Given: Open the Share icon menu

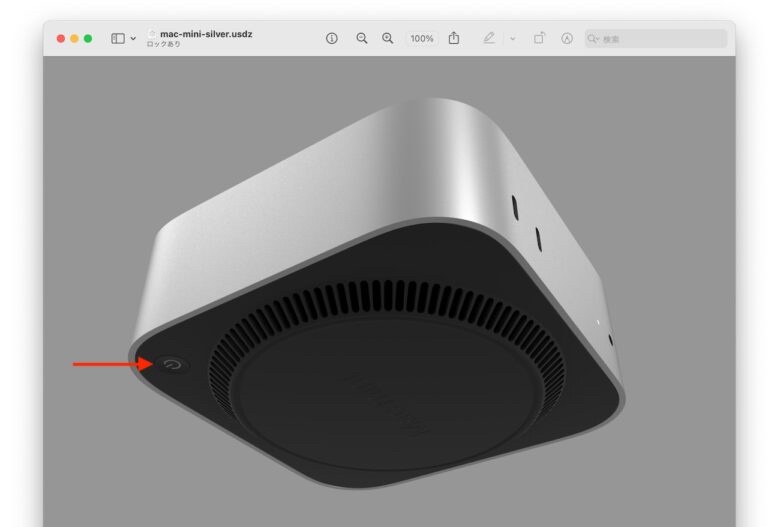Looking at the screenshot, I should point(454,38).
